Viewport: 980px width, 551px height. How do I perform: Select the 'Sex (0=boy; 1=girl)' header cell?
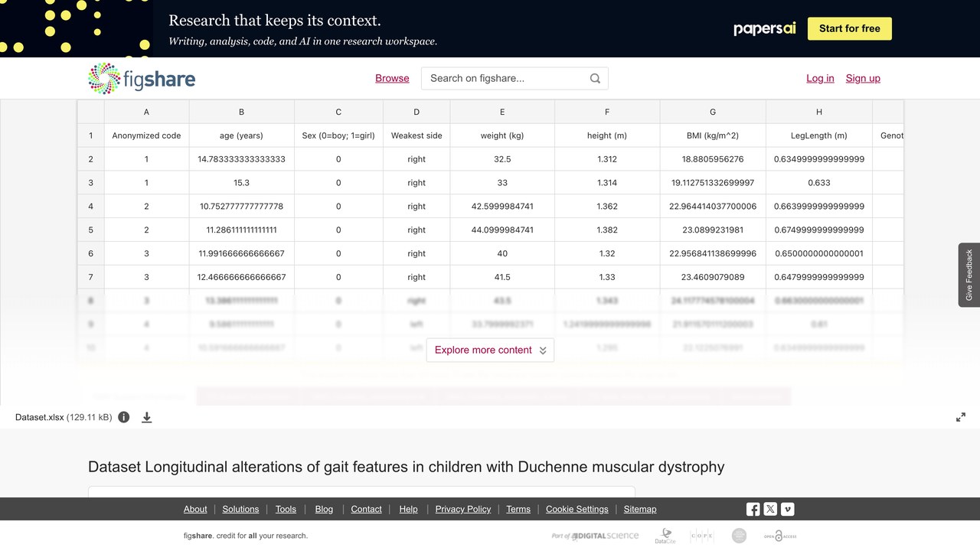(338, 135)
